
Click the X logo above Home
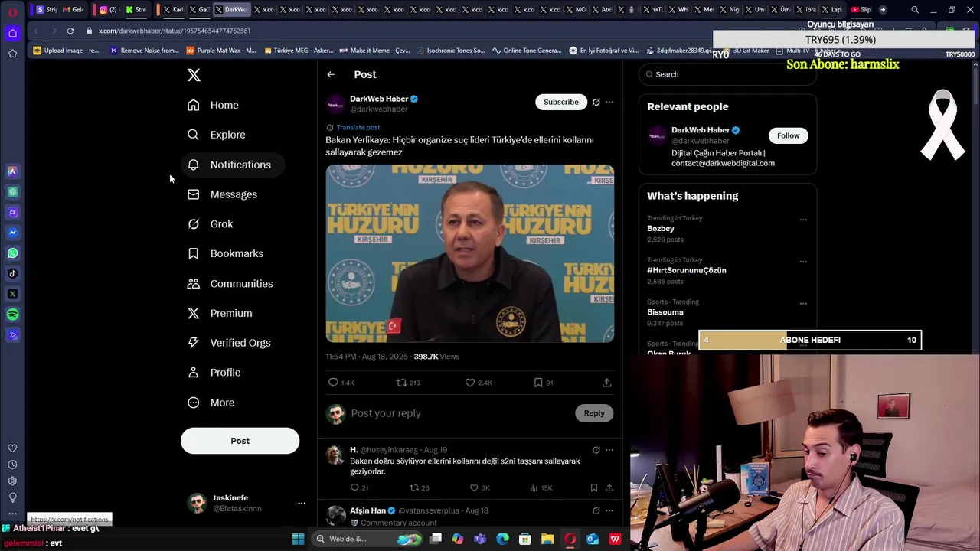point(194,75)
